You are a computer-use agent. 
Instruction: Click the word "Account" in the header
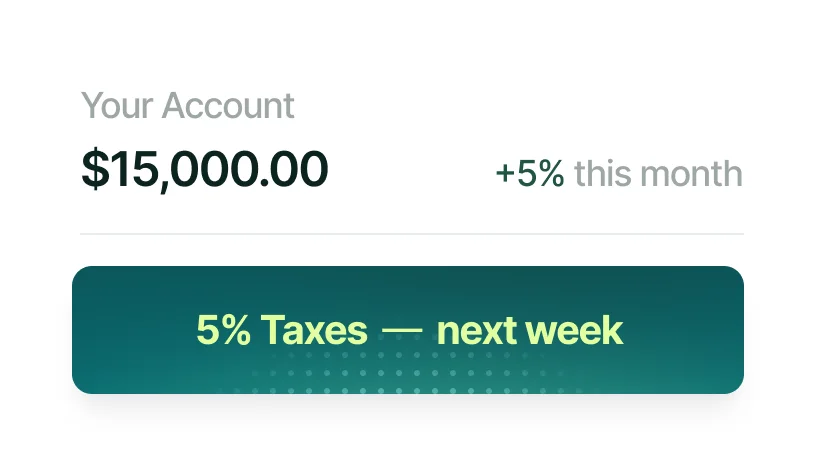click(x=228, y=105)
